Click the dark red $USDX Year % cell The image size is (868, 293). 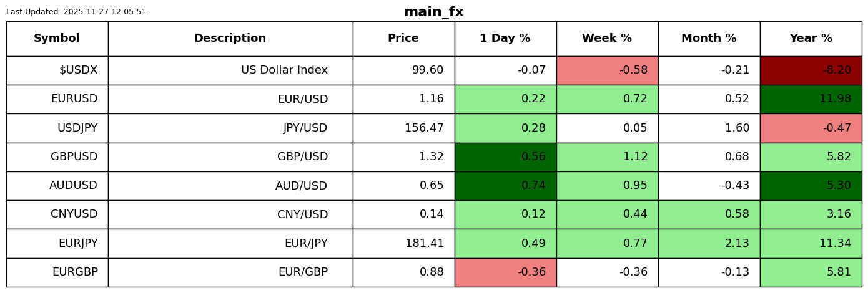point(811,70)
